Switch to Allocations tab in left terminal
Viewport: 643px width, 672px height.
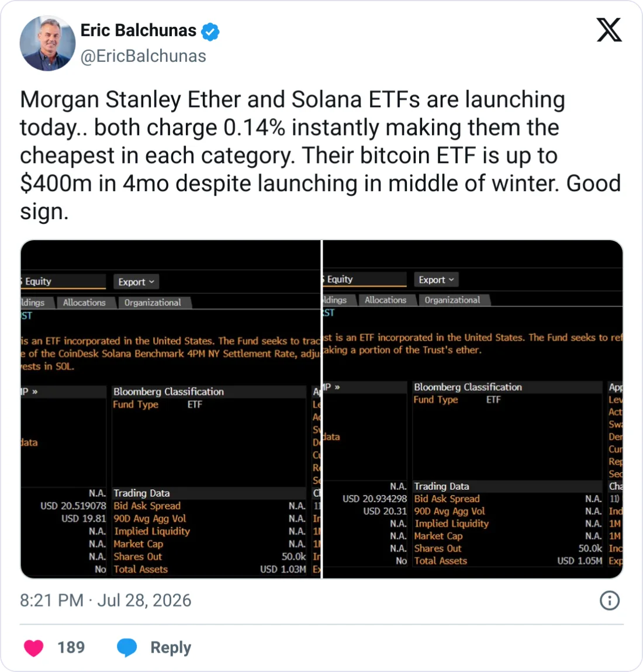coord(84,303)
